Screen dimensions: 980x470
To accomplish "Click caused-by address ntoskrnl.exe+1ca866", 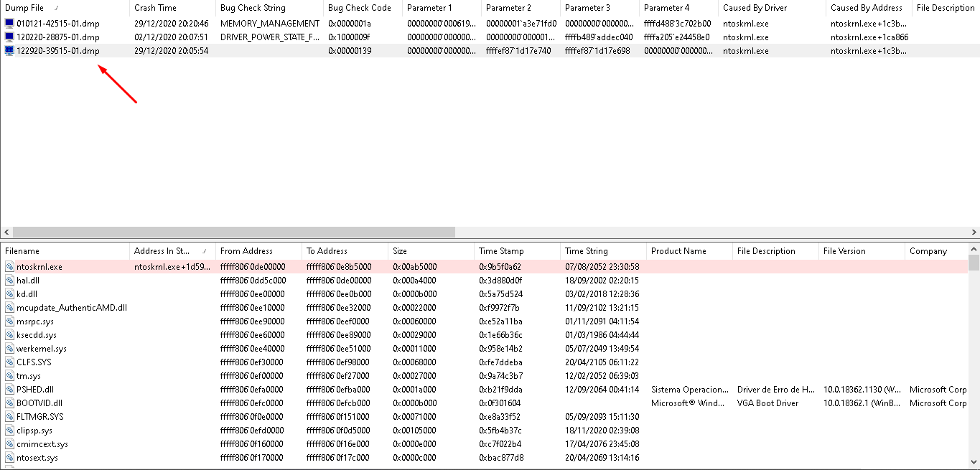I will coord(869,37).
